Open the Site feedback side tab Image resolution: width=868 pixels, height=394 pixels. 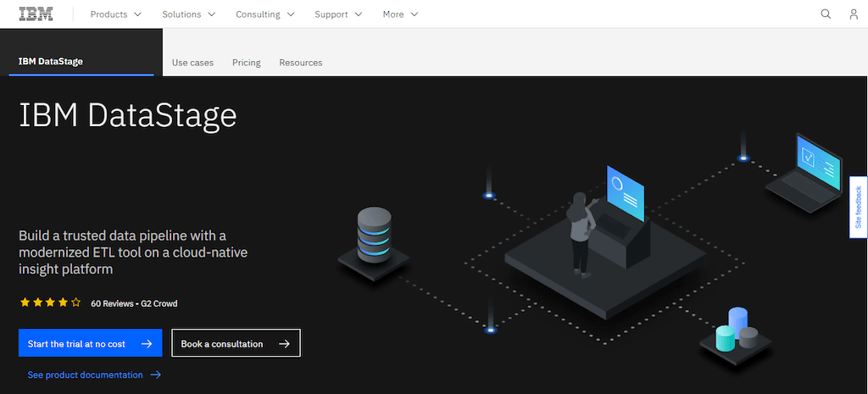(859, 208)
